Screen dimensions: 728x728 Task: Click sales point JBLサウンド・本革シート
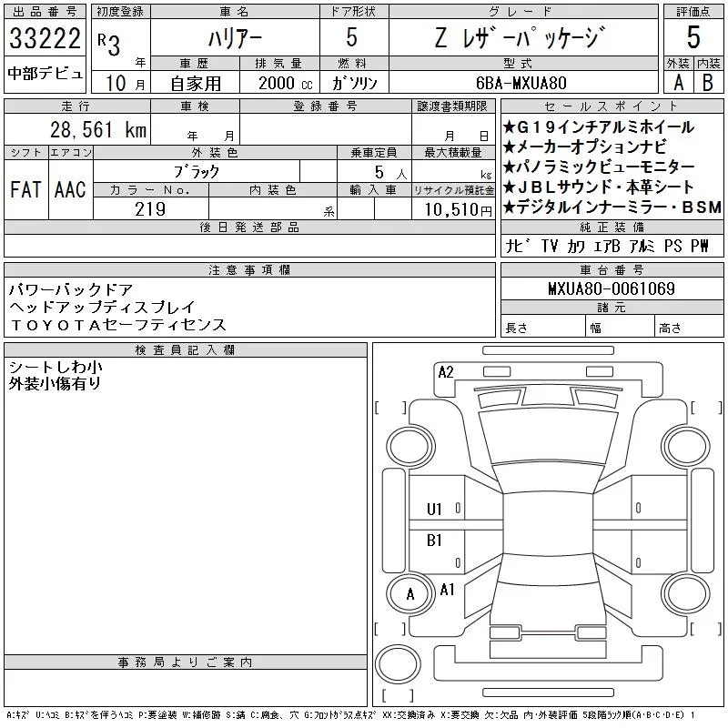pos(599,187)
